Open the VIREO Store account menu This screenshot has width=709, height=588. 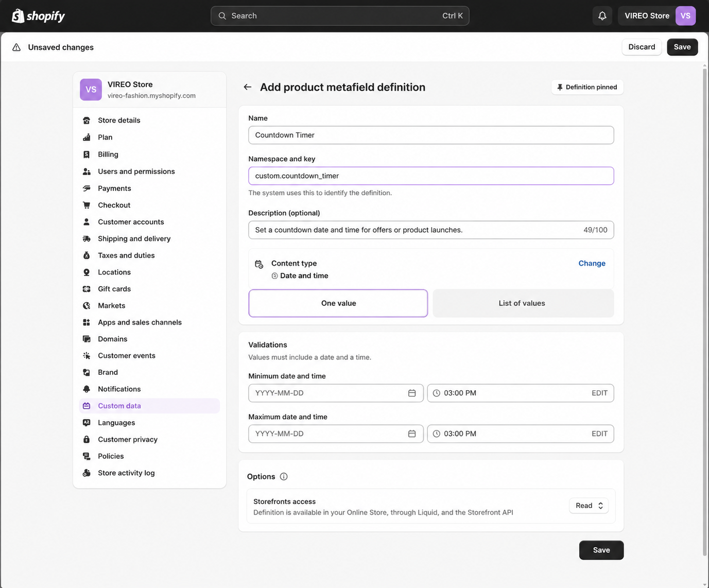(657, 16)
